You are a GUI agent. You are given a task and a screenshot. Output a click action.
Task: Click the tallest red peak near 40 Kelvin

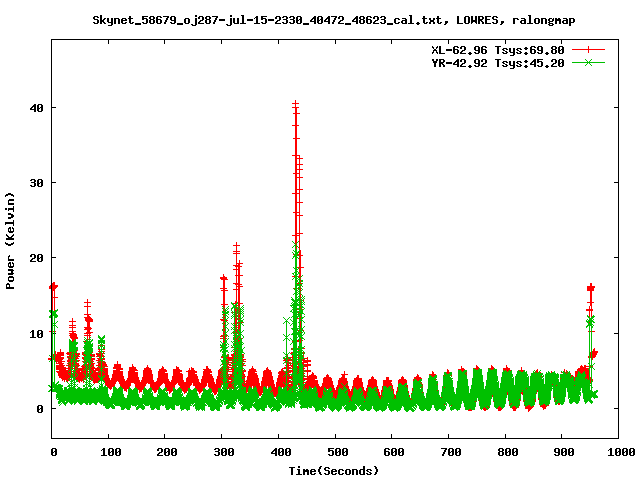(x=296, y=105)
